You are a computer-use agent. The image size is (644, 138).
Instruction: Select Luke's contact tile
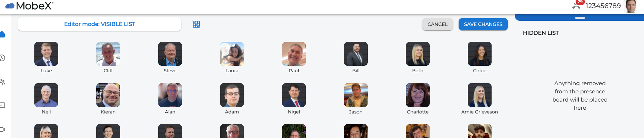point(46,58)
